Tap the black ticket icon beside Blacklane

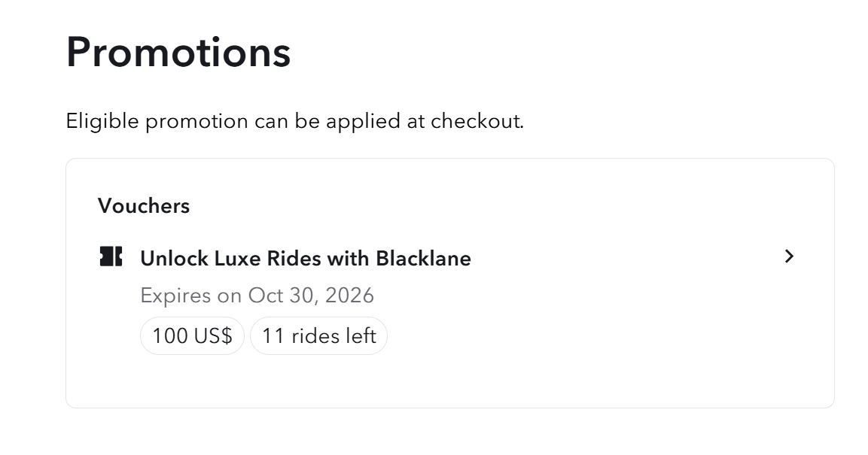pos(111,257)
